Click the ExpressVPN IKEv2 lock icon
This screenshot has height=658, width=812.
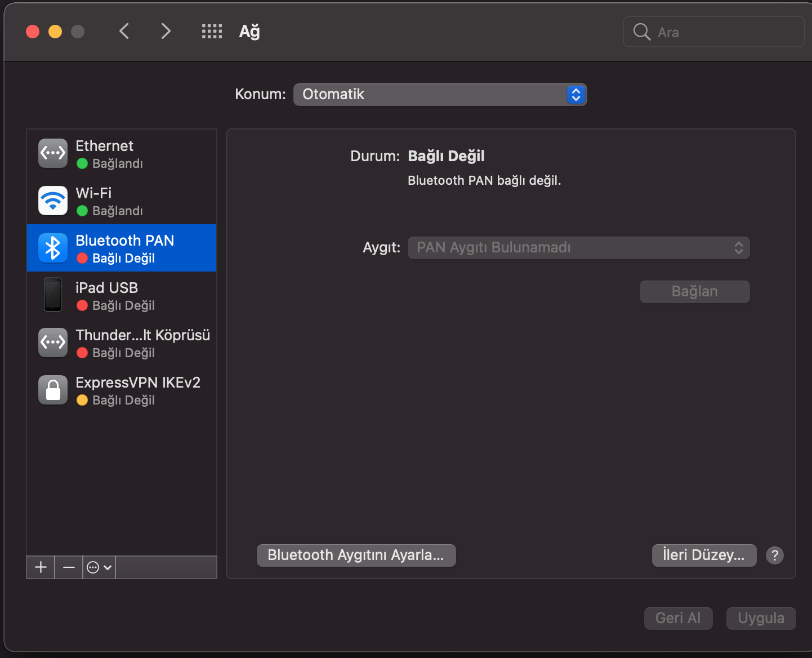53,390
